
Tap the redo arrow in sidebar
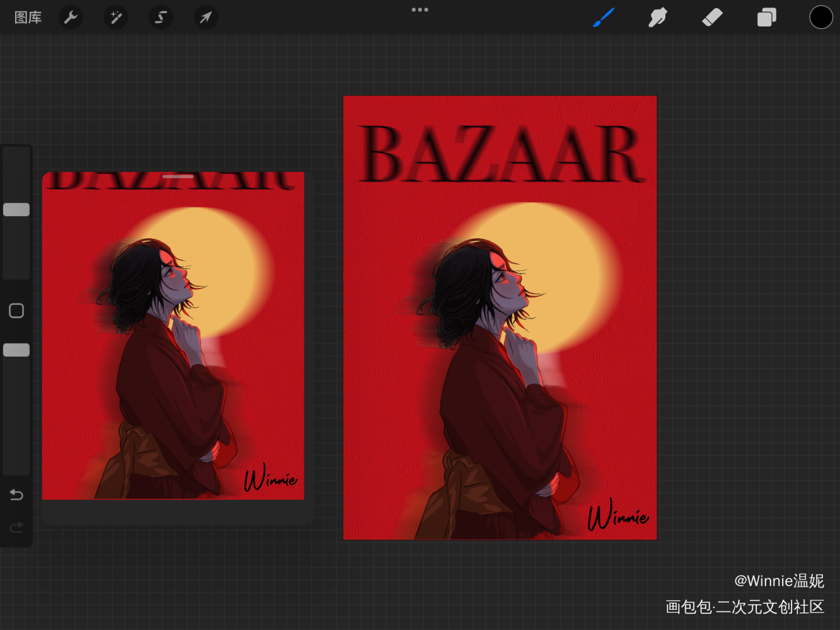pyautogui.click(x=16, y=527)
